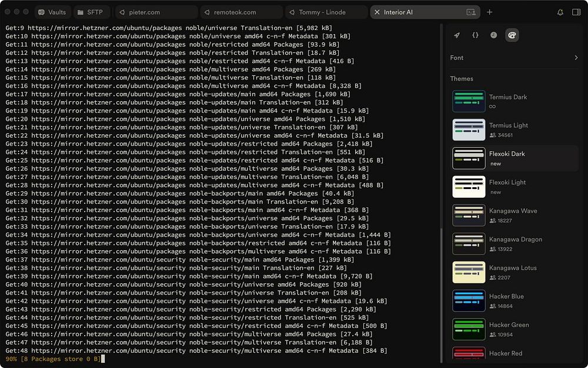Select the Flexoki Light theme thumbnail
Viewport: 588px width, 368px height.
(x=469, y=187)
